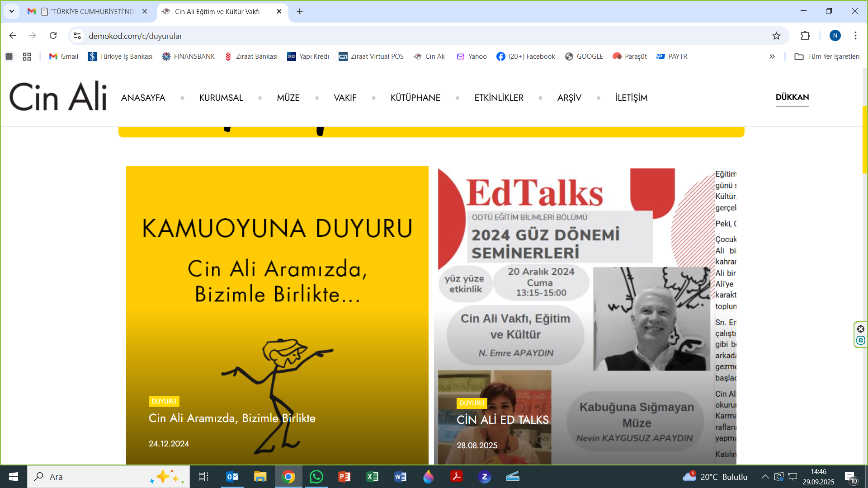Launch Excel from the taskbar
This screenshot has width=868, height=488.
[x=372, y=477]
